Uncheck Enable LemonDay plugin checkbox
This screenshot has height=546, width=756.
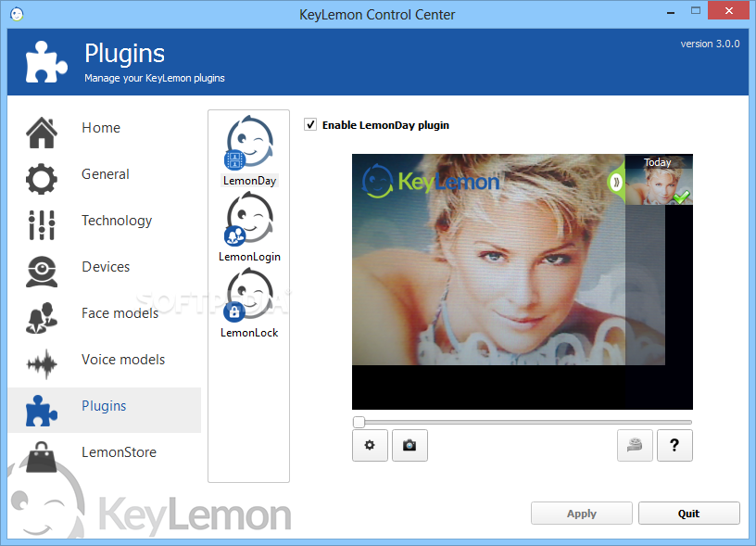[x=310, y=125]
